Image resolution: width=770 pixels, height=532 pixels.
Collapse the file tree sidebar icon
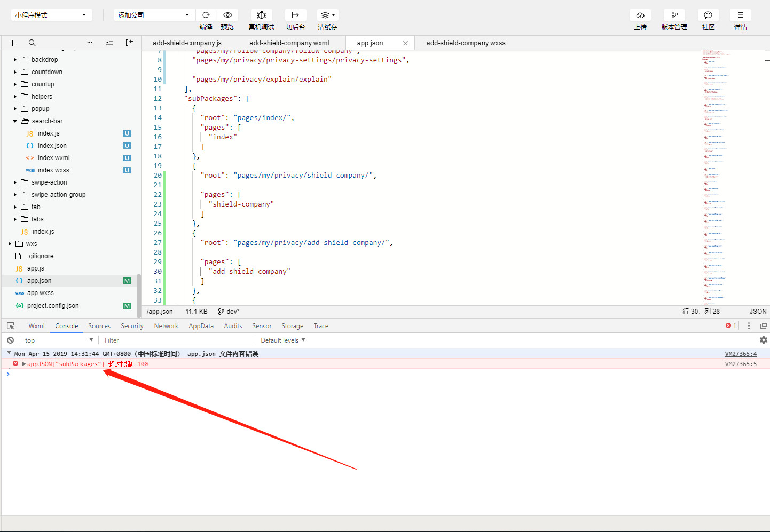[x=129, y=43]
